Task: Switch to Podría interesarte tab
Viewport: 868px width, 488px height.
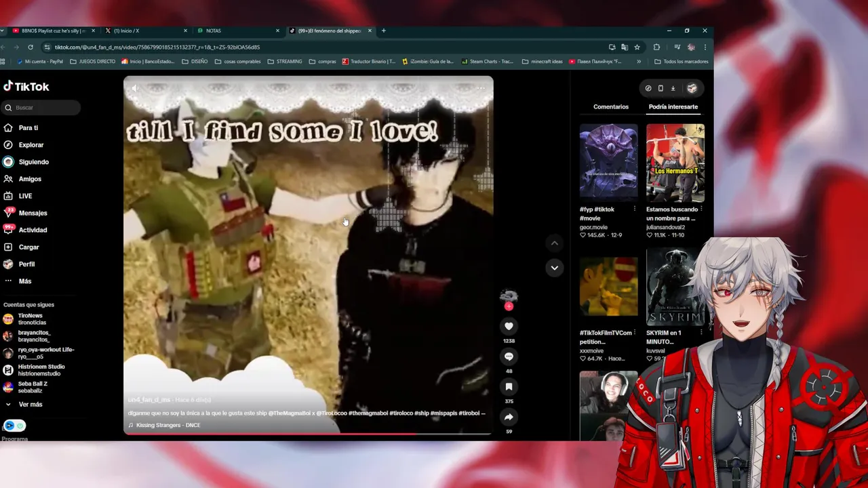Action: click(673, 106)
